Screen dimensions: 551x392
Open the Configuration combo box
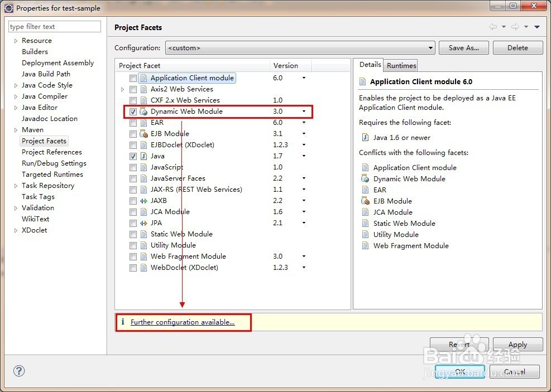(300, 48)
